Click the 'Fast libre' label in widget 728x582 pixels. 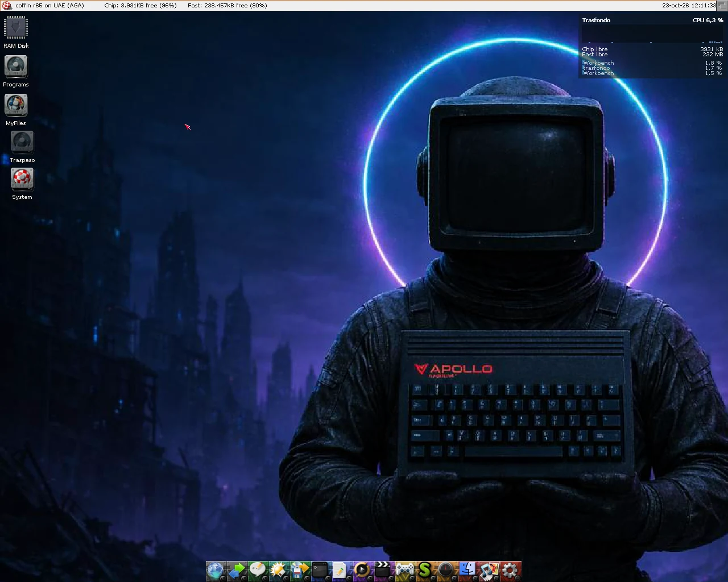click(595, 55)
